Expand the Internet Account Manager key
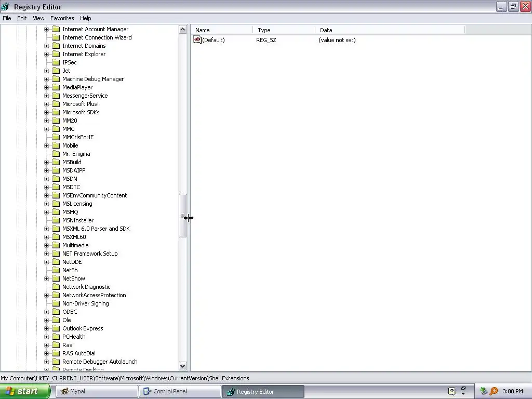Screen dimensions: 532x399 pyautogui.click(x=46, y=29)
